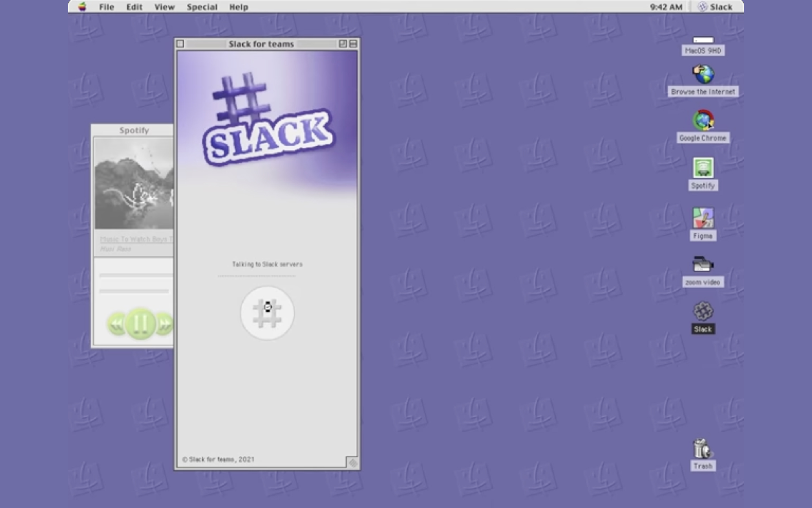Select the zoom video desktop icon
This screenshot has height=508, width=812.
(703, 264)
